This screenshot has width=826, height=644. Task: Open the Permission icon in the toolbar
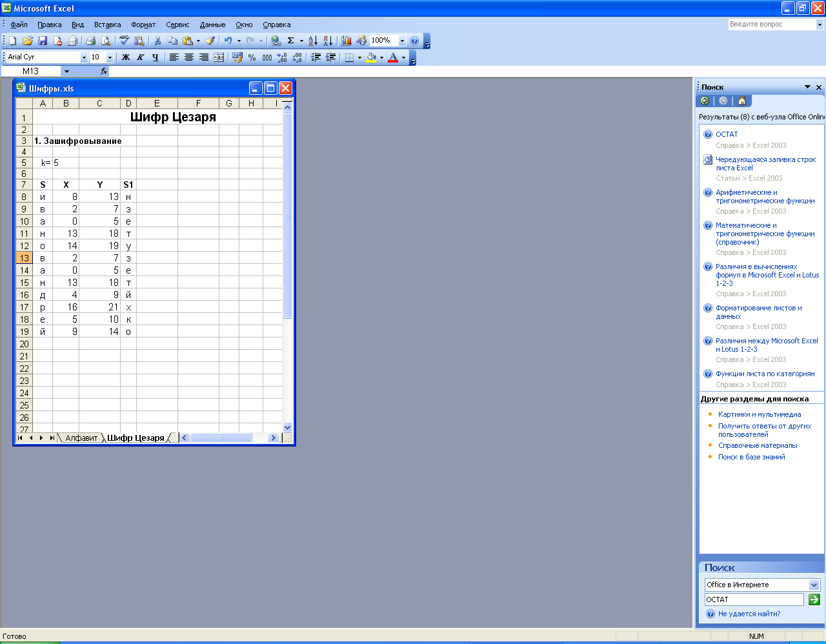[x=57, y=41]
